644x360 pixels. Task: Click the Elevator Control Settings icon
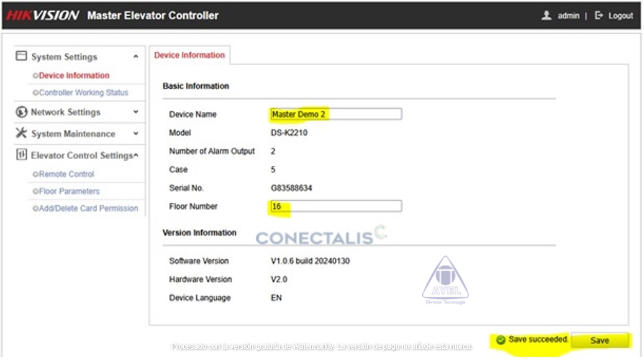[21, 155]
